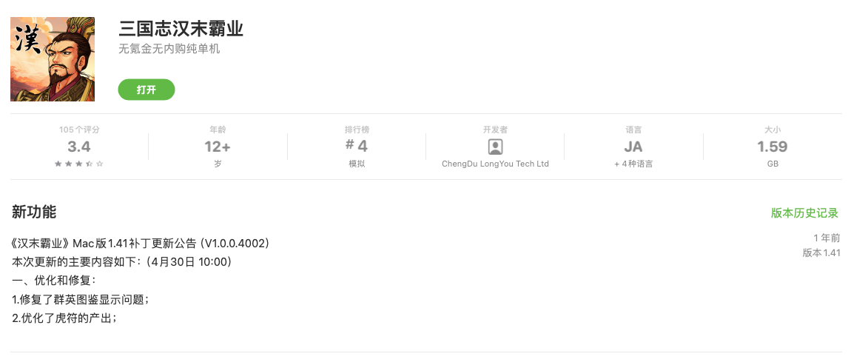Click the 版本 1.41 version label
The image size is (868, 362).
[821, 253]
